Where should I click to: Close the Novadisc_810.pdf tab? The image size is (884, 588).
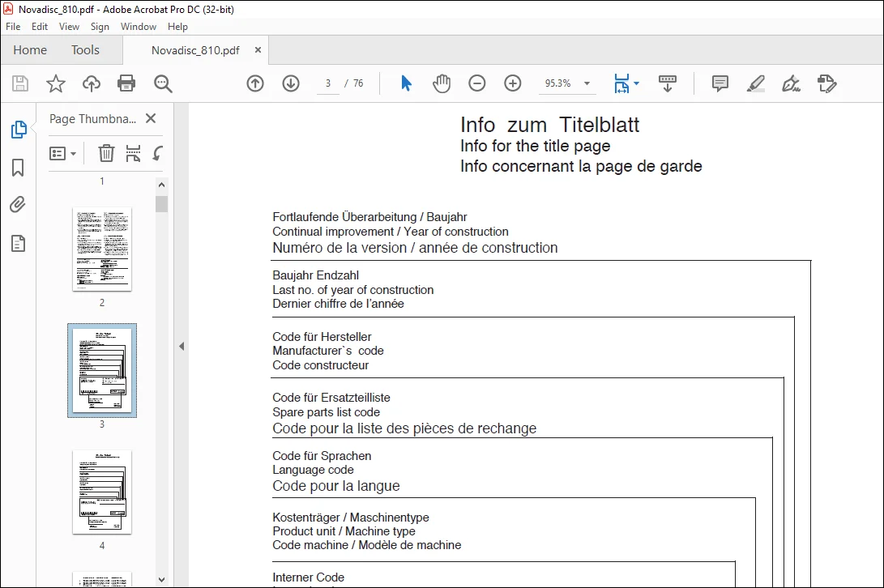[x=258, y=49]
